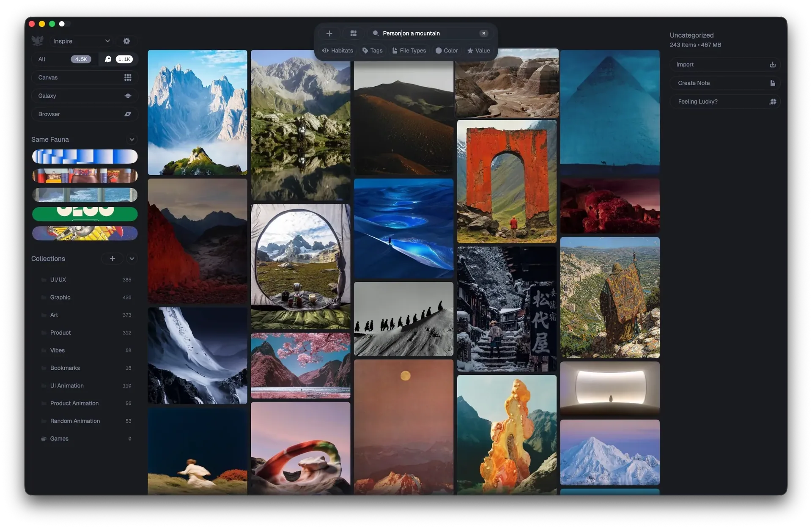812x528 pixels.
Task: Click the Create Note button
Action: coord(725,83)
